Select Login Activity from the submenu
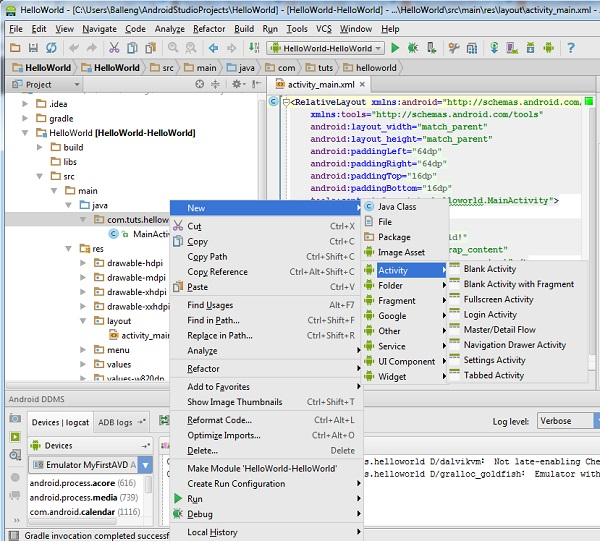 [x=489, y=314]
